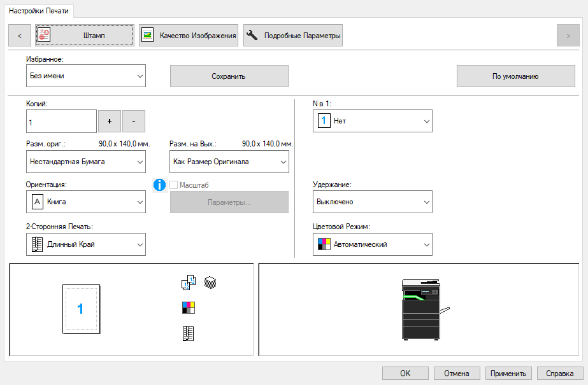Decrease copies with minus button
This screenshot has height=385, width=588.
[x=134, y=122]
